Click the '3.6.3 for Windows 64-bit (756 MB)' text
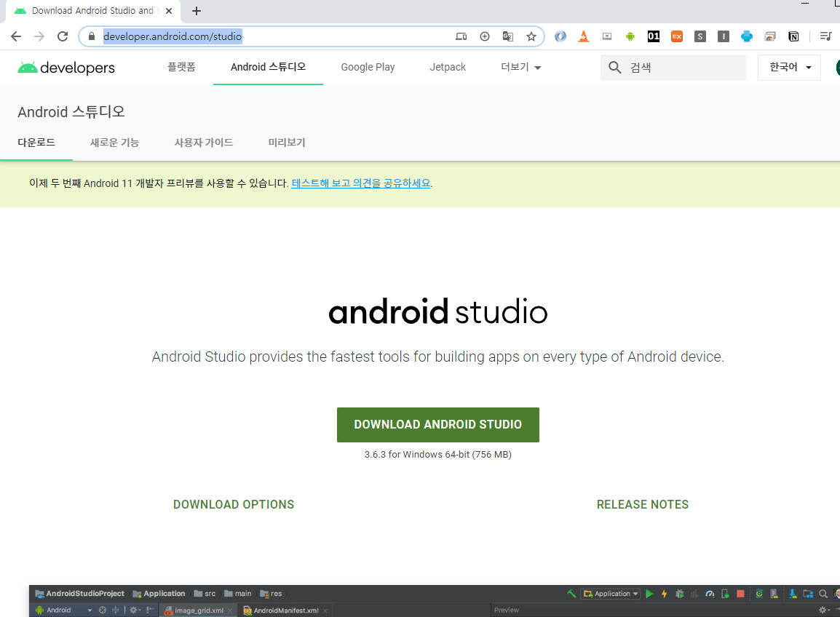Viewport: 840px width, 617px height. point(437,454)
